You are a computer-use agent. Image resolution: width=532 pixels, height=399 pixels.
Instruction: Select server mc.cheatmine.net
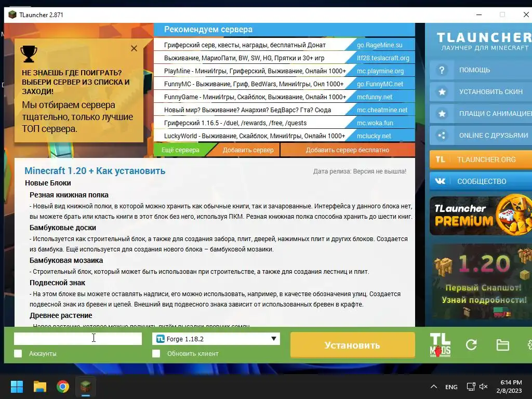coord(382,110)
